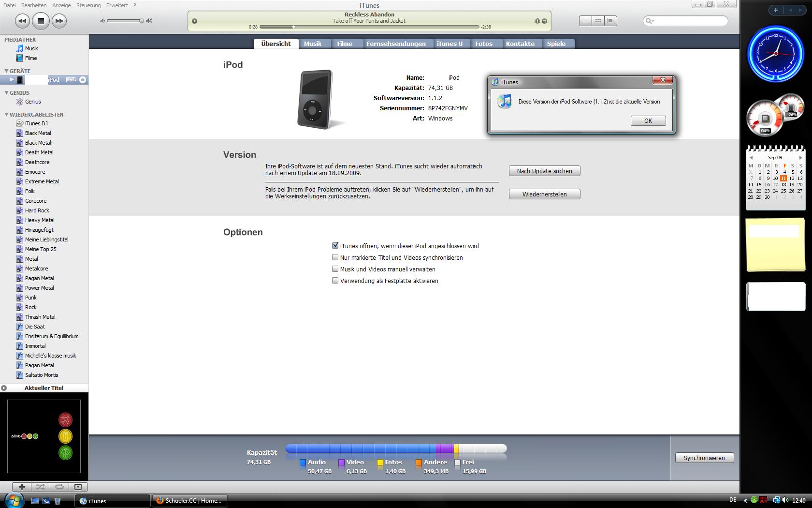The width and height of the screenshot is (812, 508).
Task: Click the Aktueller Titel header arrow icon
Action: pyautogui.click(x=4, y=388)
